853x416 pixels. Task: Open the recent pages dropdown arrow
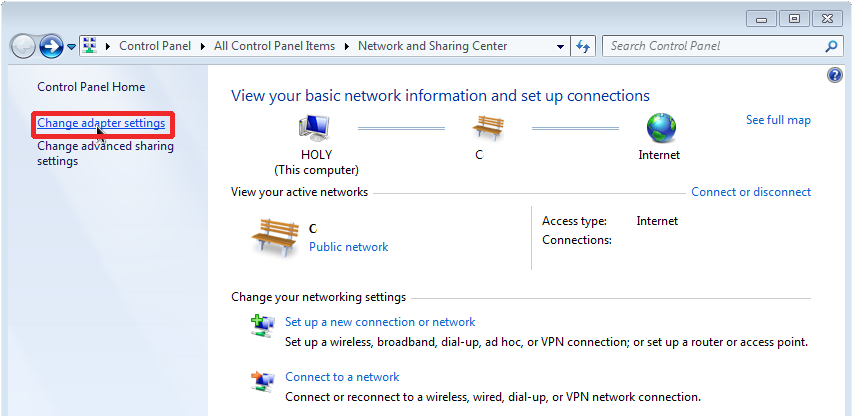(x=71, y=47)
